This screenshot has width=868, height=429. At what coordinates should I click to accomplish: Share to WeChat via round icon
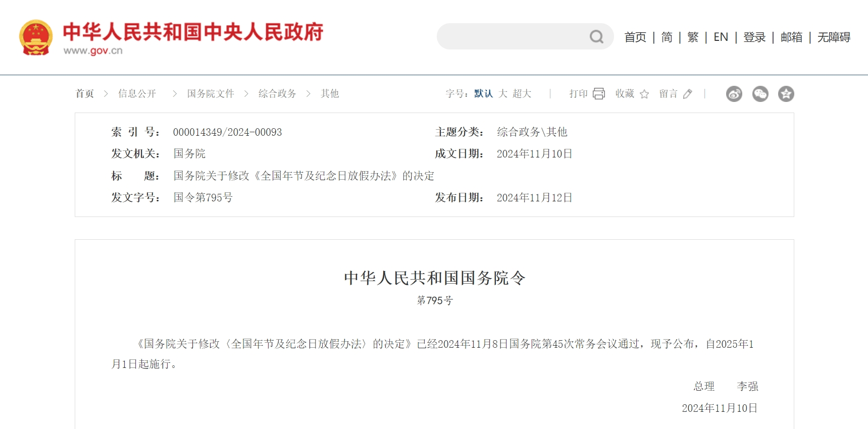pos(760,94)
